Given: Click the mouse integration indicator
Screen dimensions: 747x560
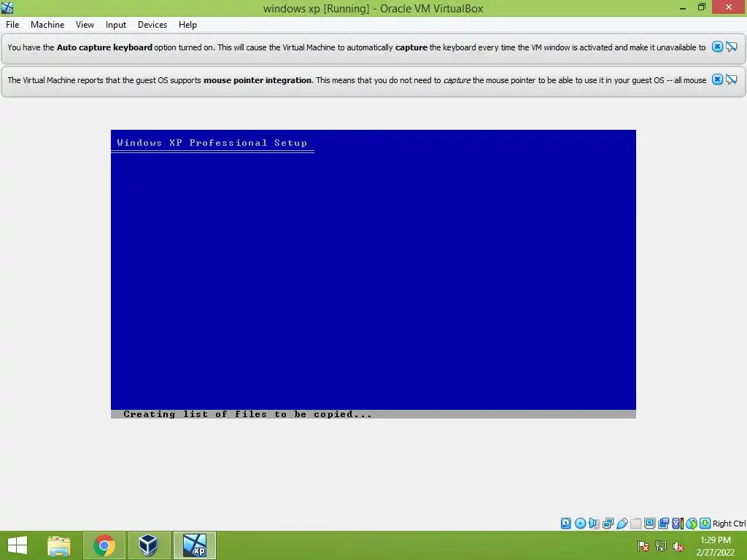Looking at the screenshot, I should click(x=692, y=524).
